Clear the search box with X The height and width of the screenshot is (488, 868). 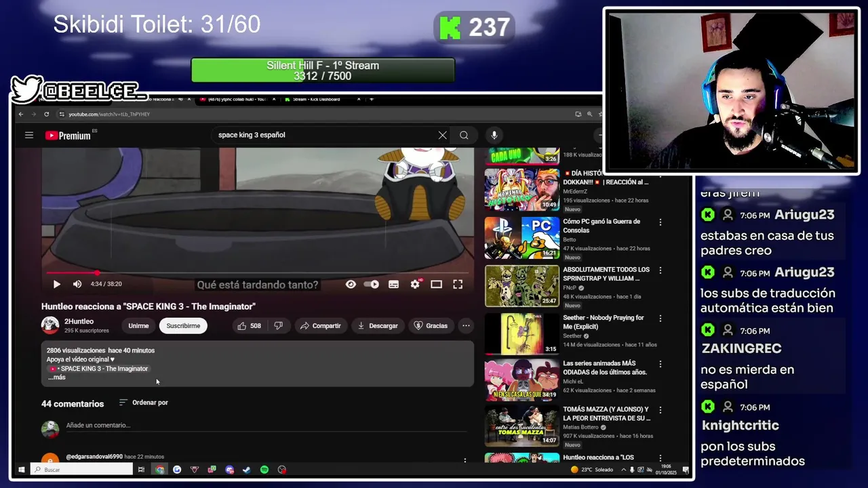[442, 135]
